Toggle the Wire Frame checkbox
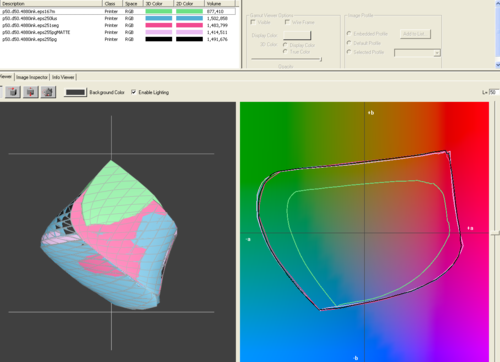Image resolution: width=500 pixels, height=362 pixels. (x=287, y=22)
